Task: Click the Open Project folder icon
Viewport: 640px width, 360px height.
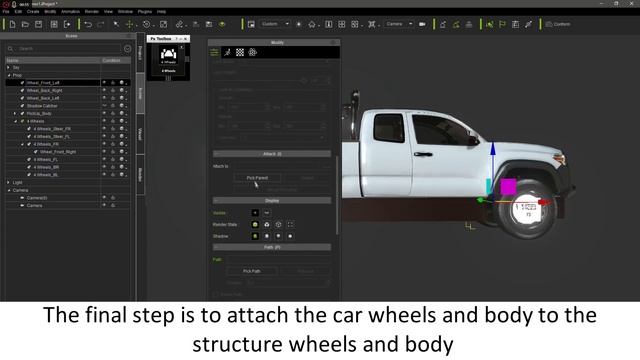Action: [x=25, y=24]
